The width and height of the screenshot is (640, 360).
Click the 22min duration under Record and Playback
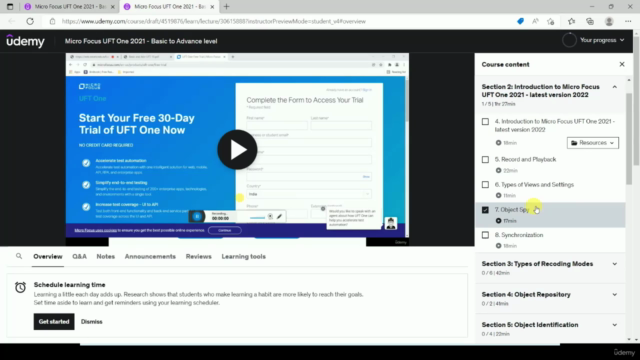tap(510, 171)
